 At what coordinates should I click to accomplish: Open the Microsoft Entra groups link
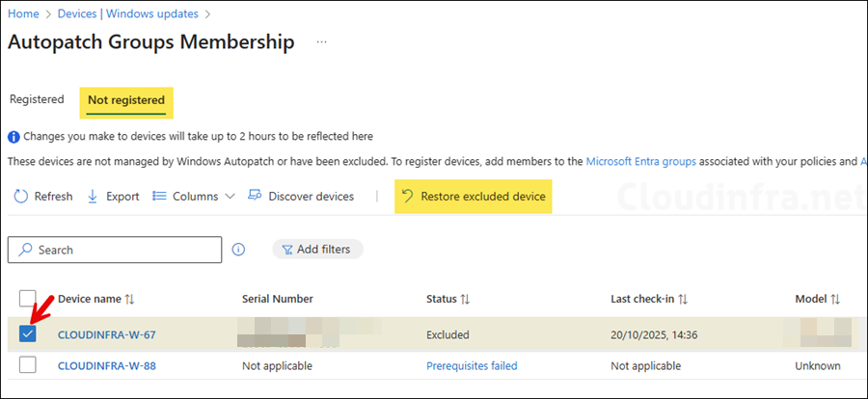click(641, 162)
